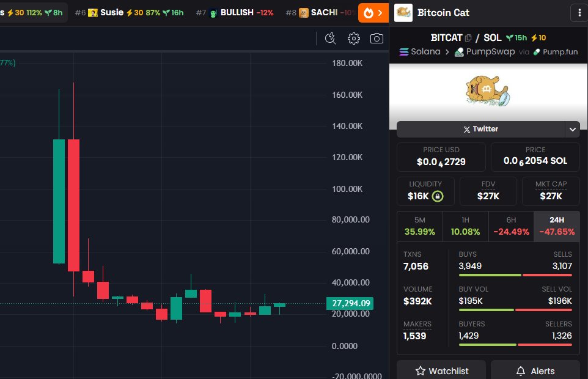Select the 6H timeframe tab
588x379 pixels.
(511, 226)
